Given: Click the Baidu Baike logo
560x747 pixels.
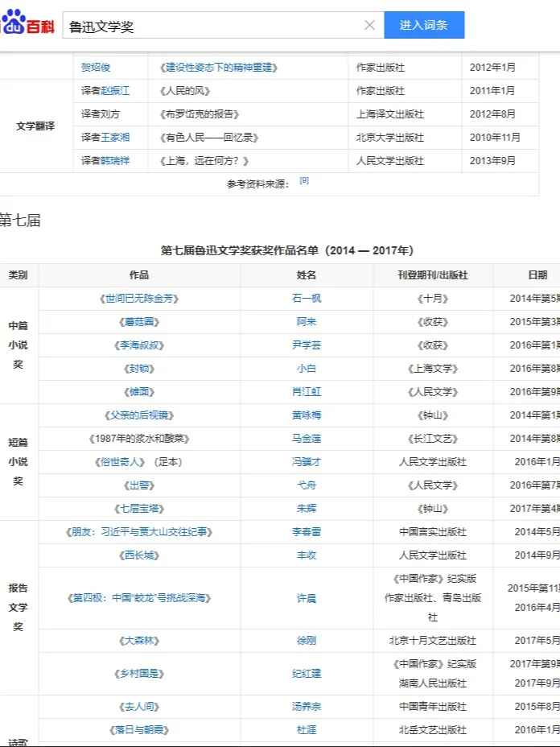Looking at the screenshot, I should tap(27, 23).
